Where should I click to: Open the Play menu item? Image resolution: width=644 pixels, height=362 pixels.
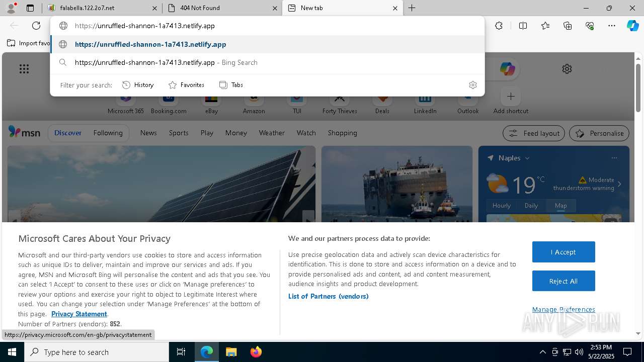click(207, 133)
